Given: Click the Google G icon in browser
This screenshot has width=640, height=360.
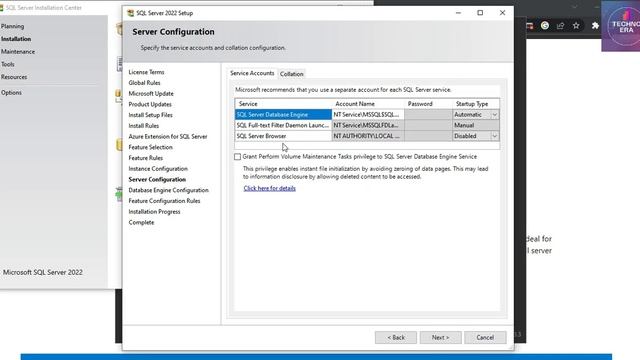Looking at the screenshot, I should [545, 26].
